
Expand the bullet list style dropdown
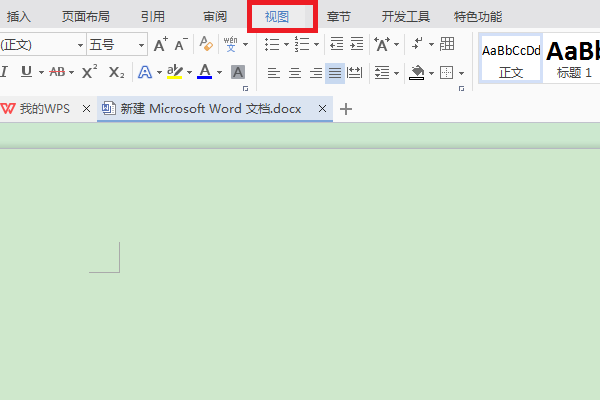[x=286, y=45]
